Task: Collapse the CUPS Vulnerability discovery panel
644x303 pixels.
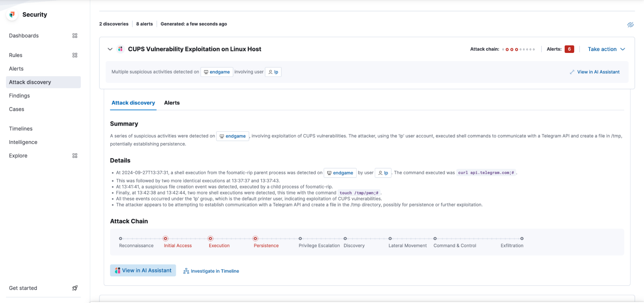Action: [x=110, y=49]
